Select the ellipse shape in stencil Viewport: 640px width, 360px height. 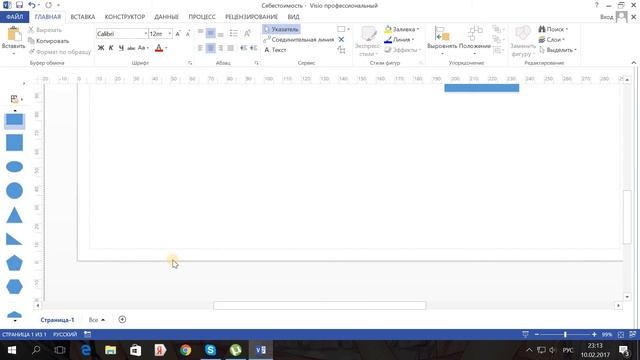point(14,167)
